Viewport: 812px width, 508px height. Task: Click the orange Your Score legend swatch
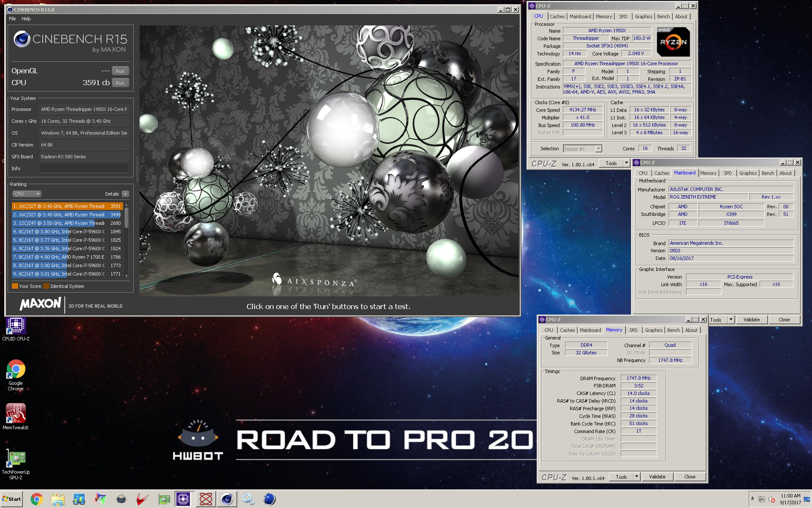tap(15, 286)
